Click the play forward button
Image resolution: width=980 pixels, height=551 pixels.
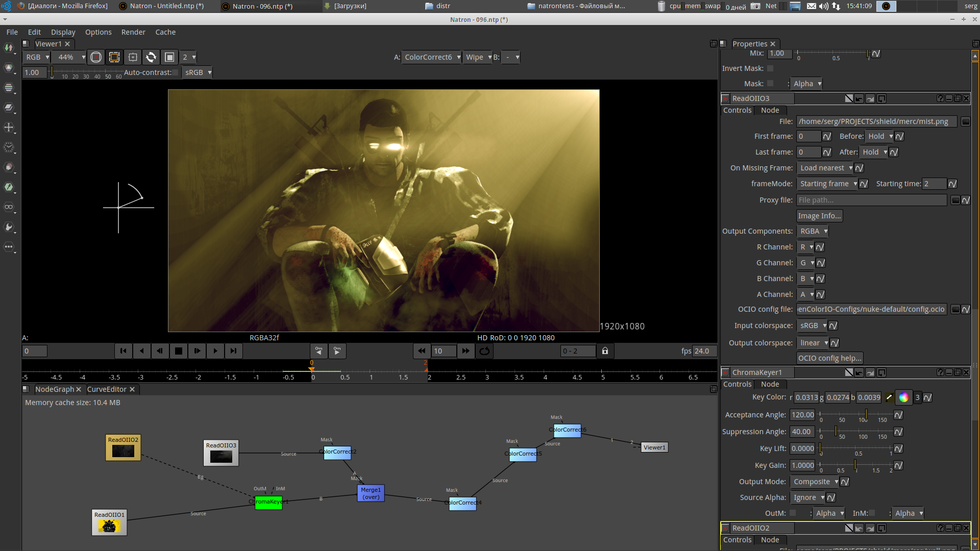tap(215, 351)
